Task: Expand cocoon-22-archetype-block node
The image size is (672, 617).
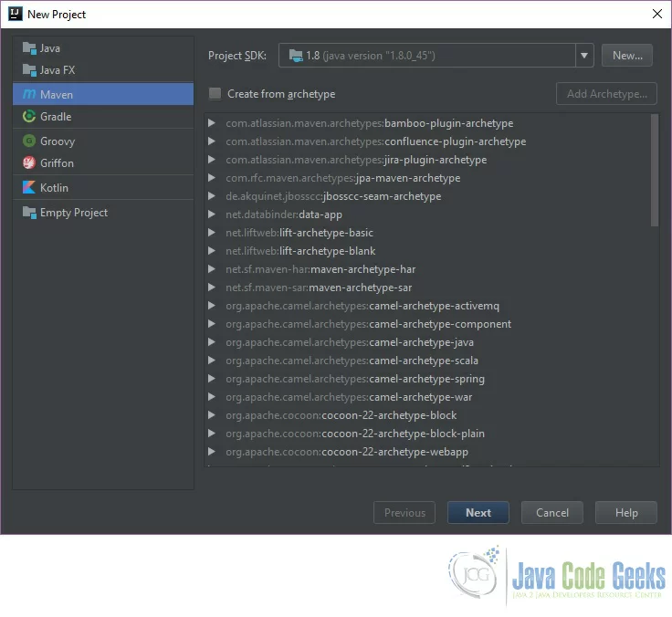Action: point(212,414)
